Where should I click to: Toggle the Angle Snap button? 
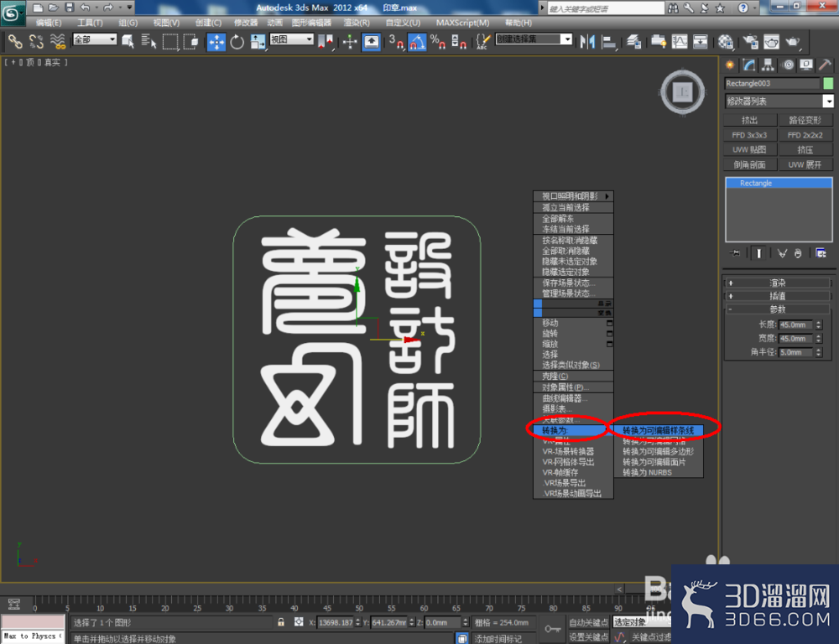coord(417,42)
